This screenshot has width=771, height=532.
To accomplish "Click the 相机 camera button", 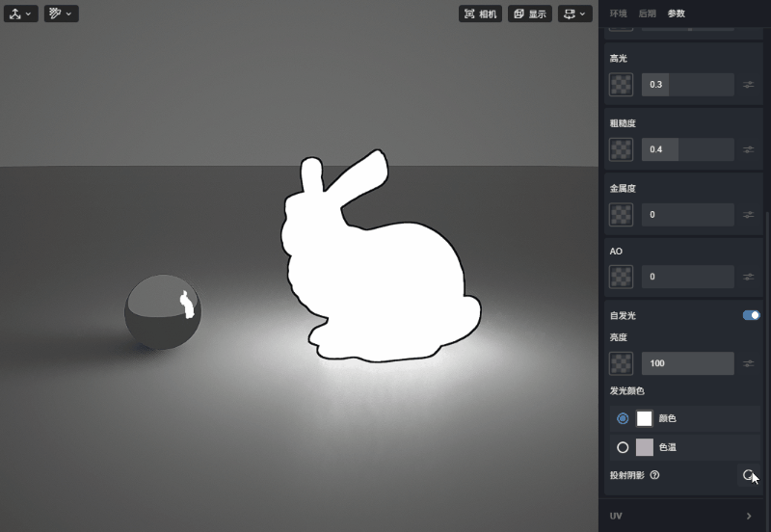I will click(x=480, y=13).
